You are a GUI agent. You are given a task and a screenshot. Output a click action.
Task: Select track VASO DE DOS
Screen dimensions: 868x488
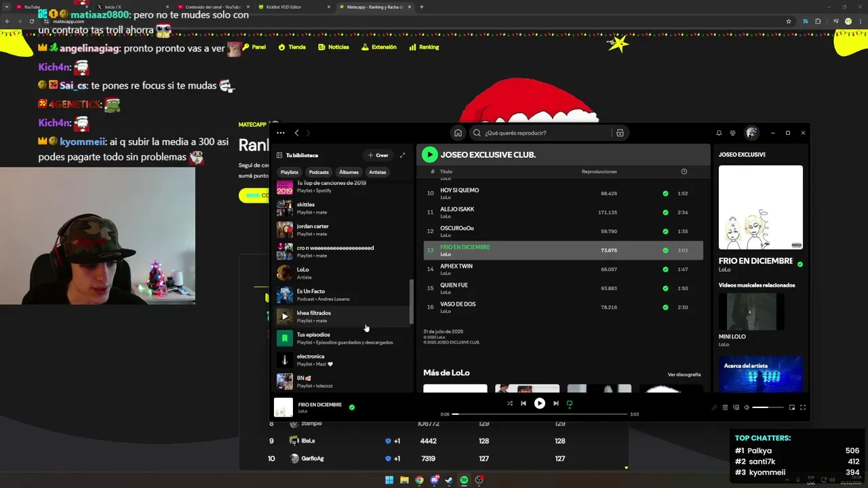563,307
